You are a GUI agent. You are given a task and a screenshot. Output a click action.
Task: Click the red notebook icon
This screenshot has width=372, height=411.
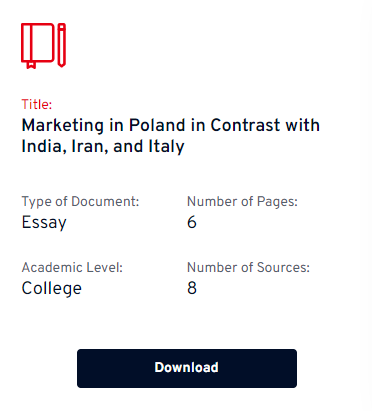[x=38, y=46]
